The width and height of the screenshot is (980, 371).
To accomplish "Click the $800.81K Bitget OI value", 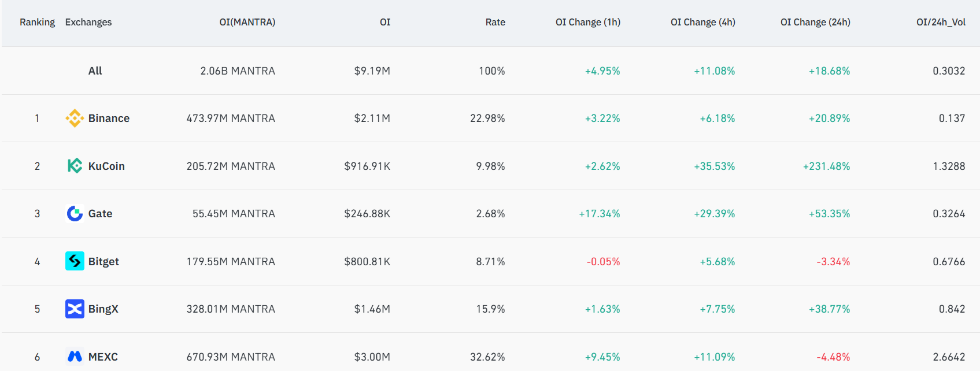I will point(367,261).
